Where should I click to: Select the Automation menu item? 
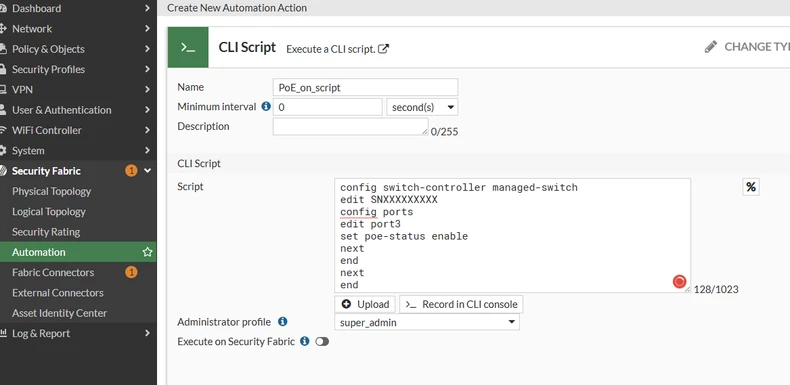[78, 252]
